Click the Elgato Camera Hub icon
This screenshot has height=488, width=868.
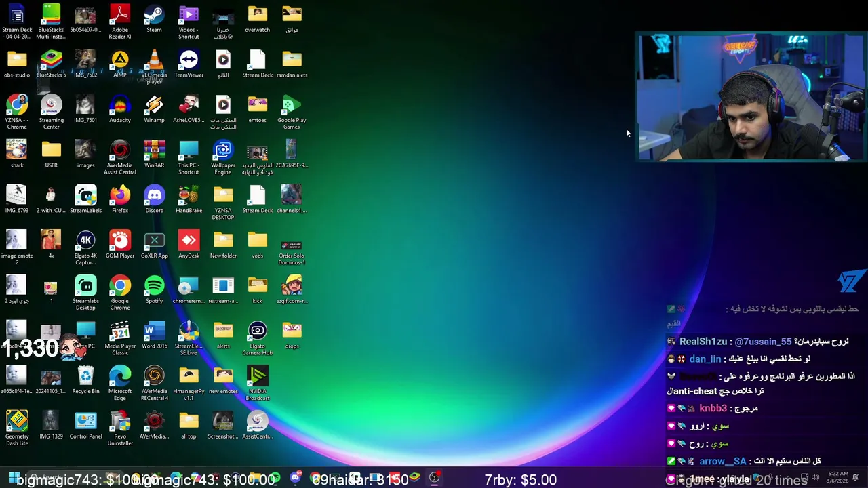pyautogui.click(x=257, y=339)
